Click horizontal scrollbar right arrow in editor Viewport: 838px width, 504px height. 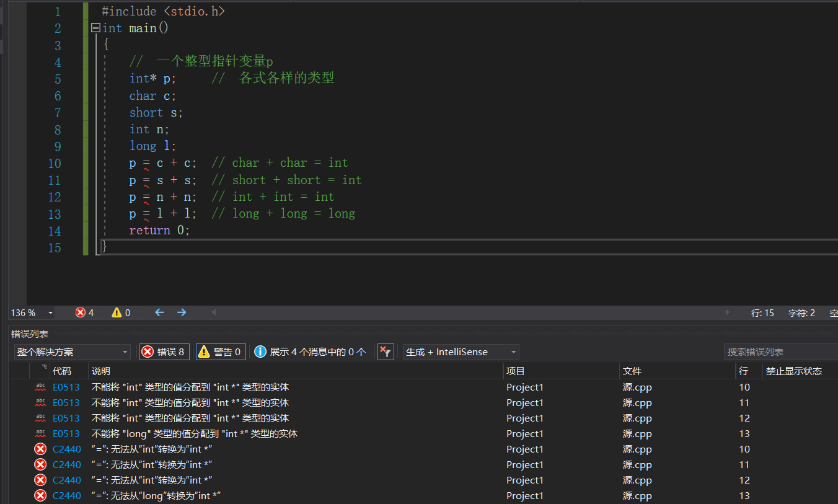[x=728, y=312]
